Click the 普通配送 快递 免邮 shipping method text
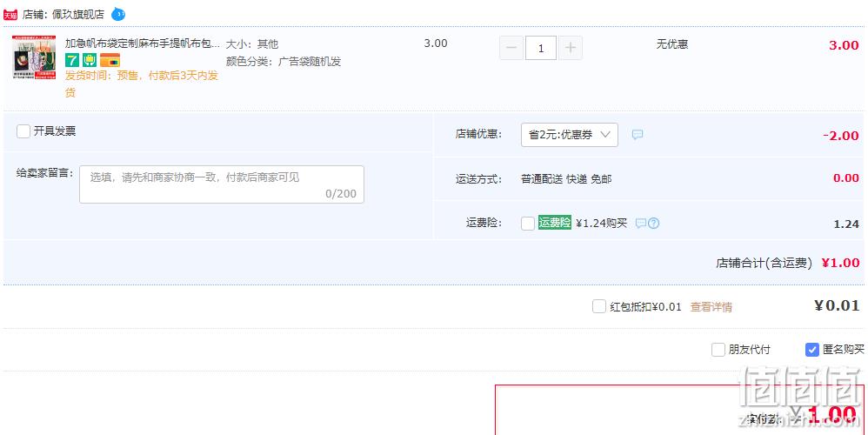The image size is (868, 435). tap(565, 178)
